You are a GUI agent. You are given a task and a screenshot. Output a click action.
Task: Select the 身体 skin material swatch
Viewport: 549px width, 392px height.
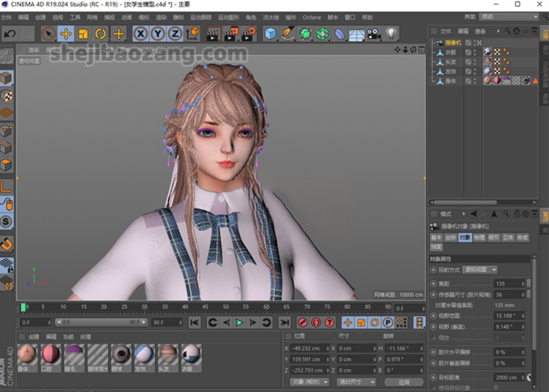pos(27,358)
